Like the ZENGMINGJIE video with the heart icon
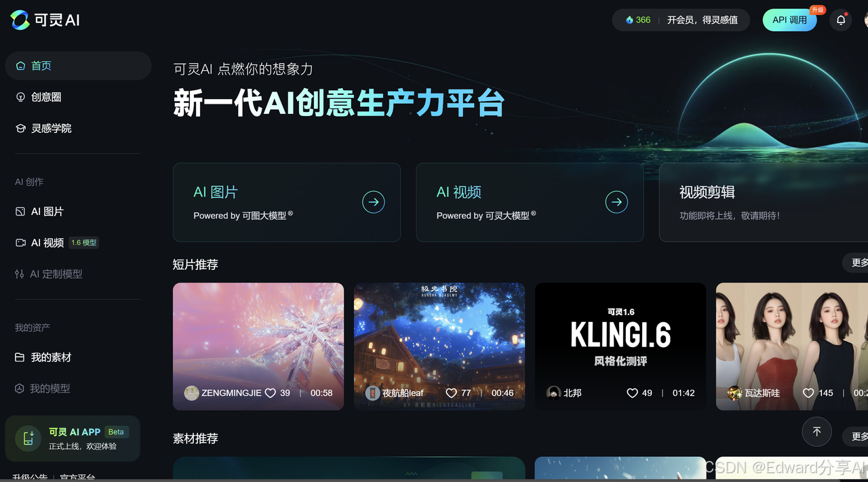This screenshot has height=482, width=868. tap(270, 393)
